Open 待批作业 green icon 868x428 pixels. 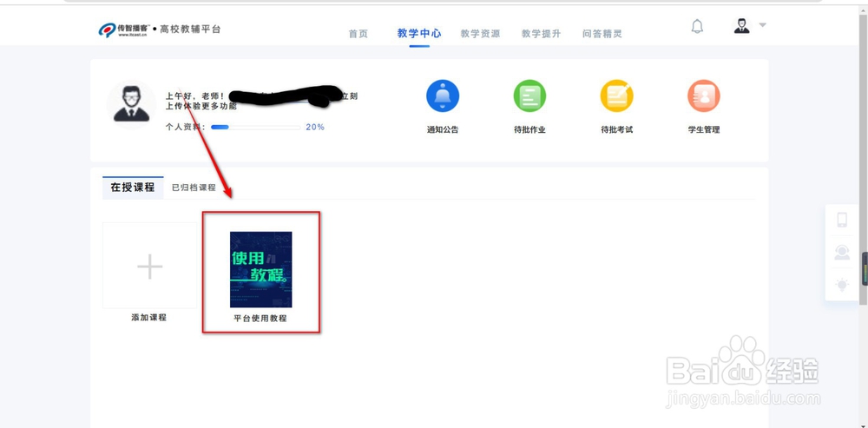point(529,95)
